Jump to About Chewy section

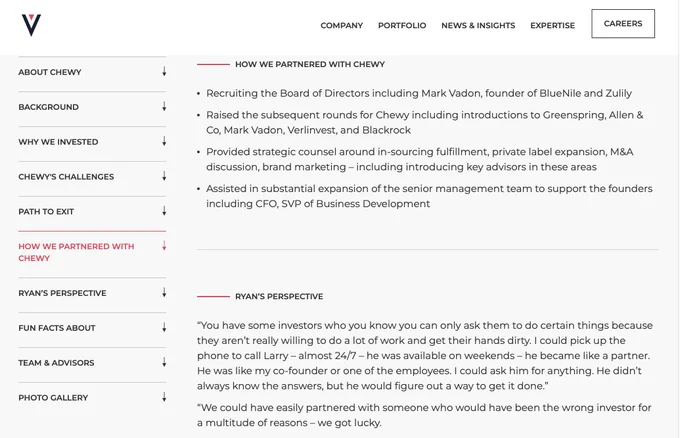click(50, 72)
